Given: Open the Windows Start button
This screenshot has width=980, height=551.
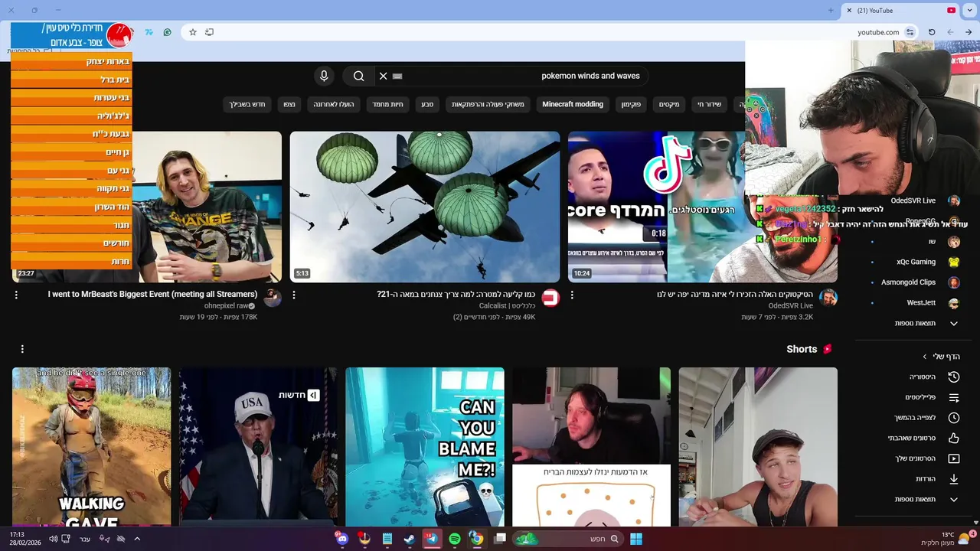Looking at the screenshot, I should point(635,539).
